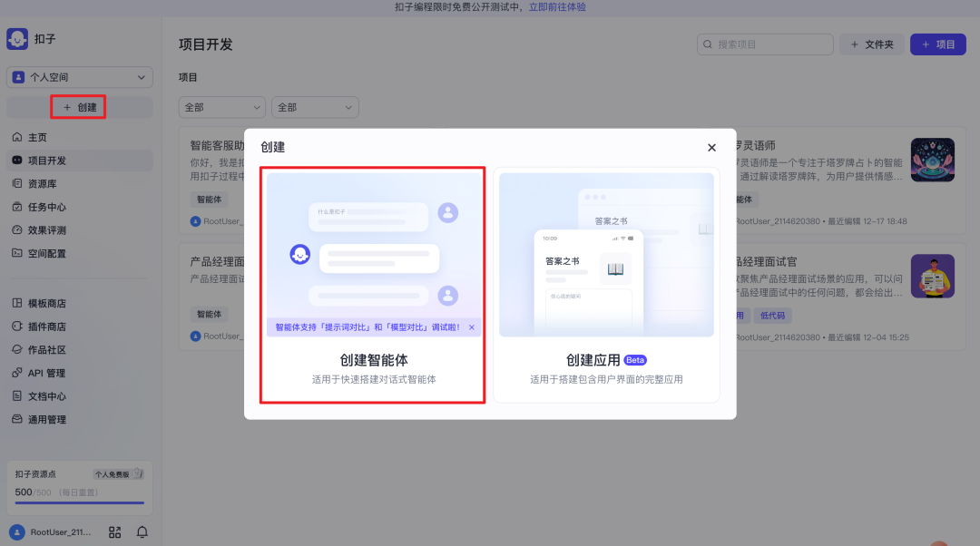Open 空间配置 in sidebar
The height and width of the screenshot is (546, 980).
click(x=79, y=254)
